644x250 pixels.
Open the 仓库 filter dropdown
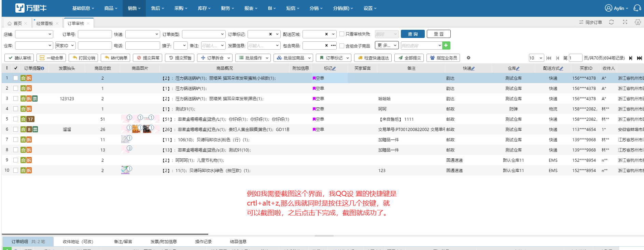coord(34,45)
